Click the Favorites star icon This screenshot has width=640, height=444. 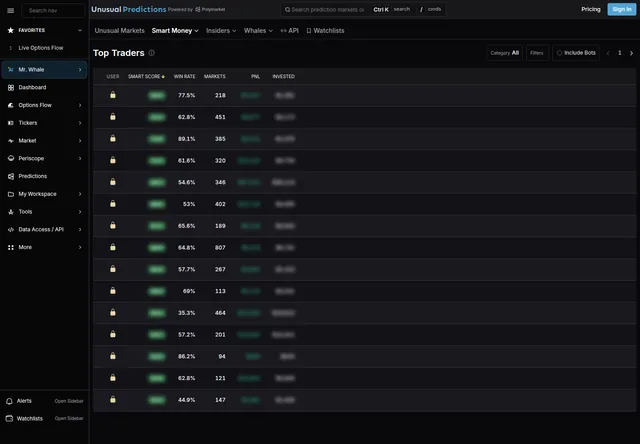[x=11, y=30]
